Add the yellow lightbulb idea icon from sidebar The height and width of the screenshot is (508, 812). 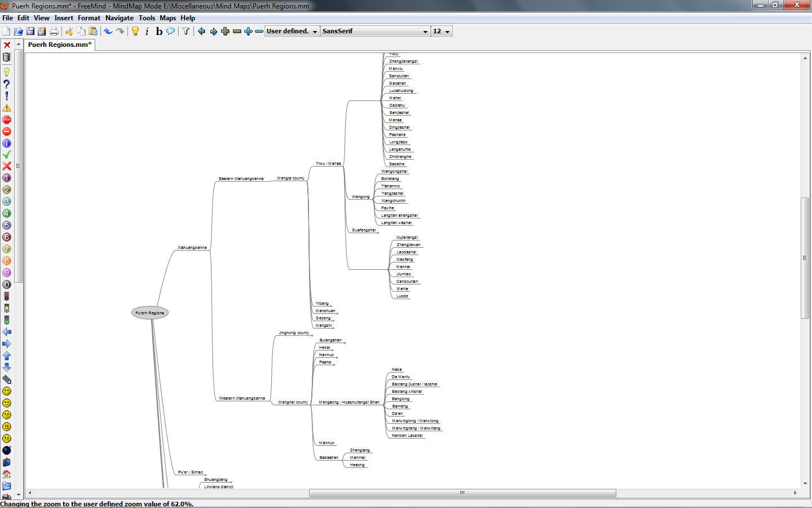click(7, 72)
